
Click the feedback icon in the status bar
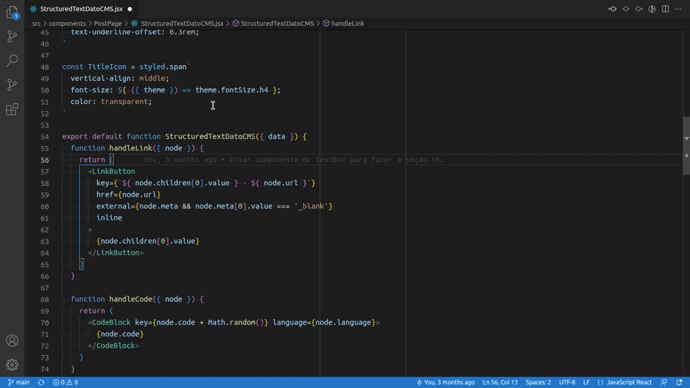tap(664, 382)
